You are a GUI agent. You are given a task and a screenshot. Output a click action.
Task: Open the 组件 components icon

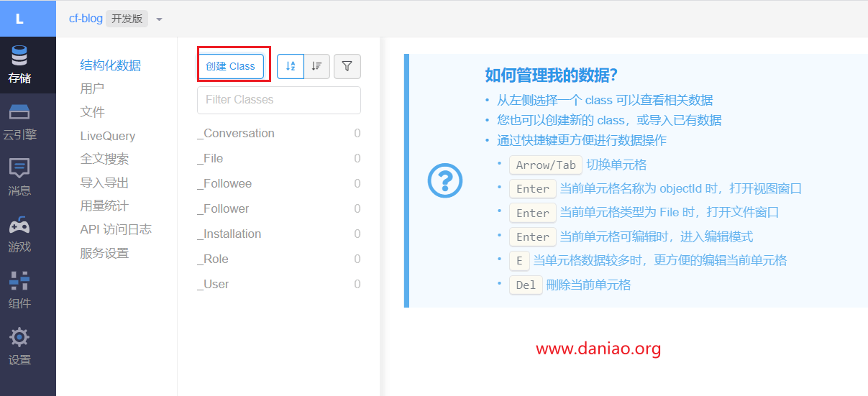[x=19, y=281]
